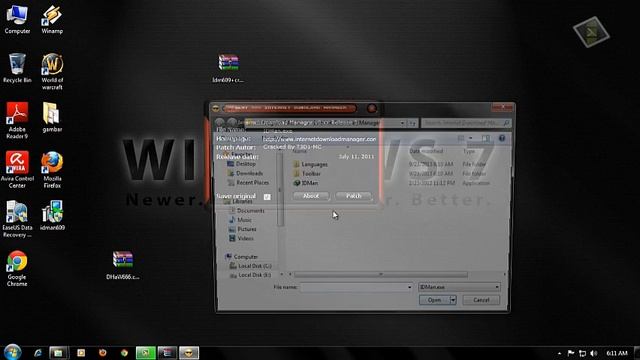Select the DHaW666 archive on desktop

(x=122, y=265)
